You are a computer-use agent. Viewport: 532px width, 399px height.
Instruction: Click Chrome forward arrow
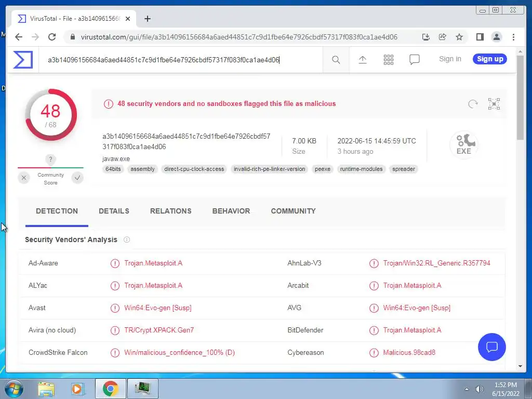tap(35, 37)
